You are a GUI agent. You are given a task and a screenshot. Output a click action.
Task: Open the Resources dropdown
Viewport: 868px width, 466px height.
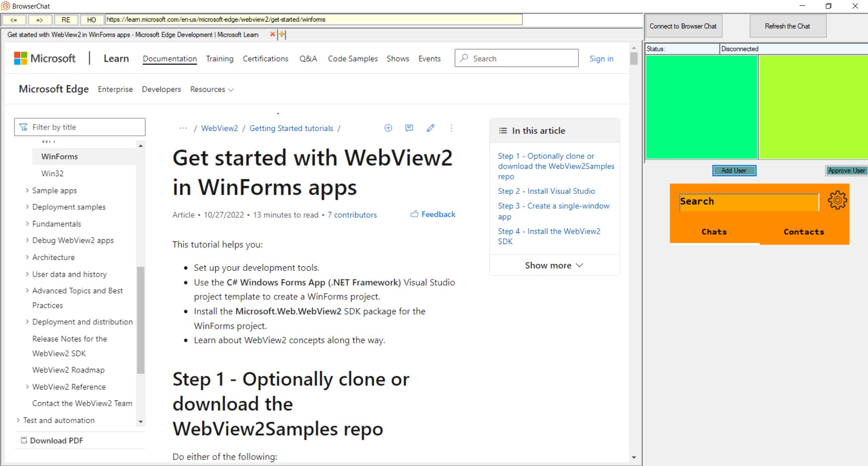211,89
